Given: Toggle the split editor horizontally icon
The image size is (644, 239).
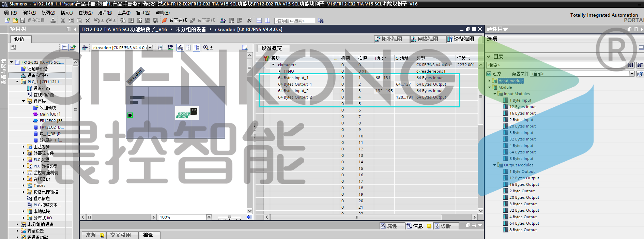Looking at the screenshot, I should point(259,20).
